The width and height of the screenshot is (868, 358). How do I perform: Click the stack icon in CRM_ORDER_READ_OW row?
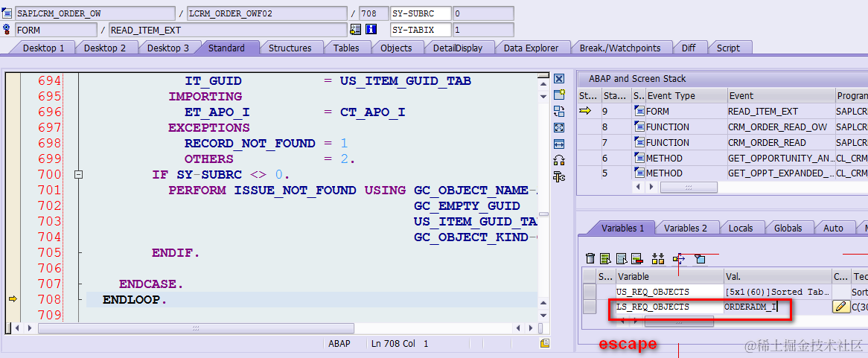[639, 127]
